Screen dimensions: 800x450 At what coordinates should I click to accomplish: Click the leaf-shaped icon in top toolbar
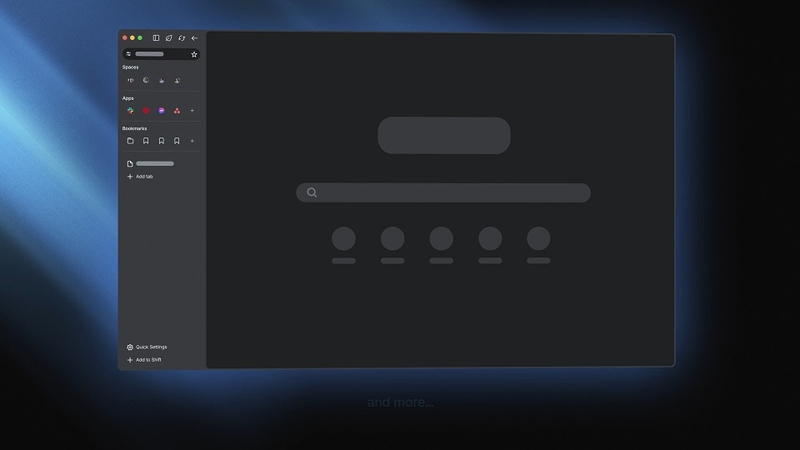point(169,38)
